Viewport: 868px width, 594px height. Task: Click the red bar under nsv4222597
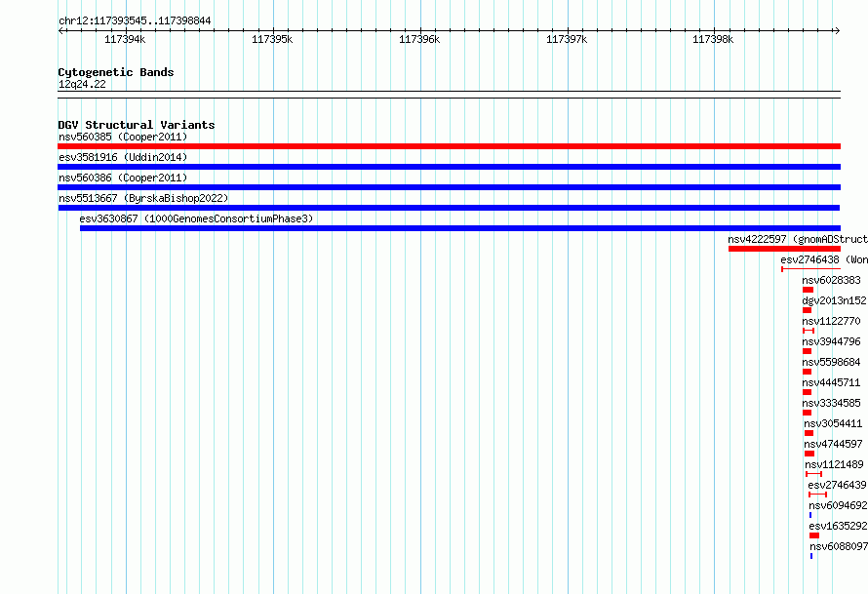[784, 249]
